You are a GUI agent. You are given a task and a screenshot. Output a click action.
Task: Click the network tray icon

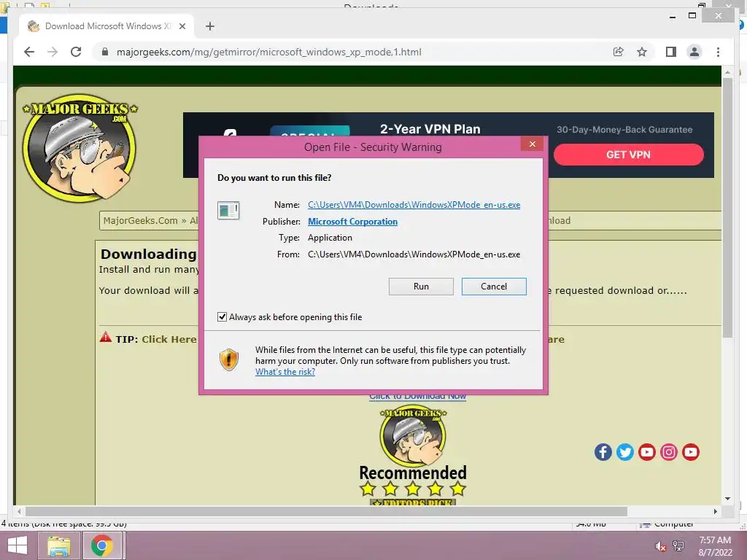(678, 546)
